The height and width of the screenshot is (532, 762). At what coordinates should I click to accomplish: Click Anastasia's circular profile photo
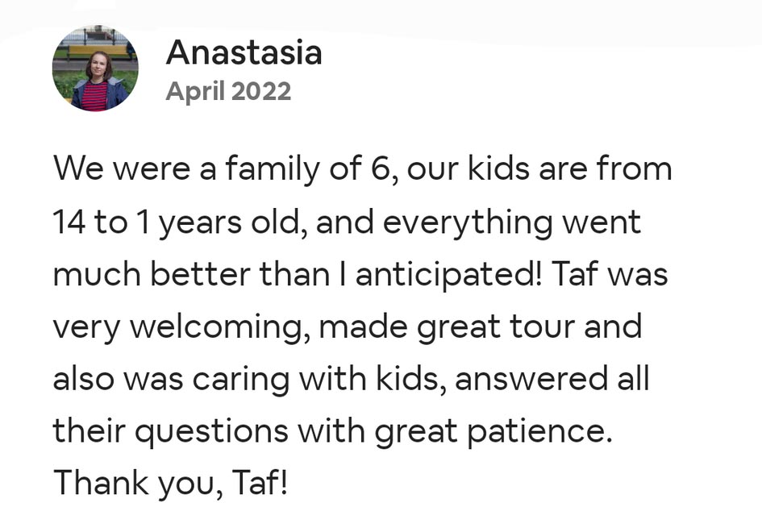[x=95, y=68]
